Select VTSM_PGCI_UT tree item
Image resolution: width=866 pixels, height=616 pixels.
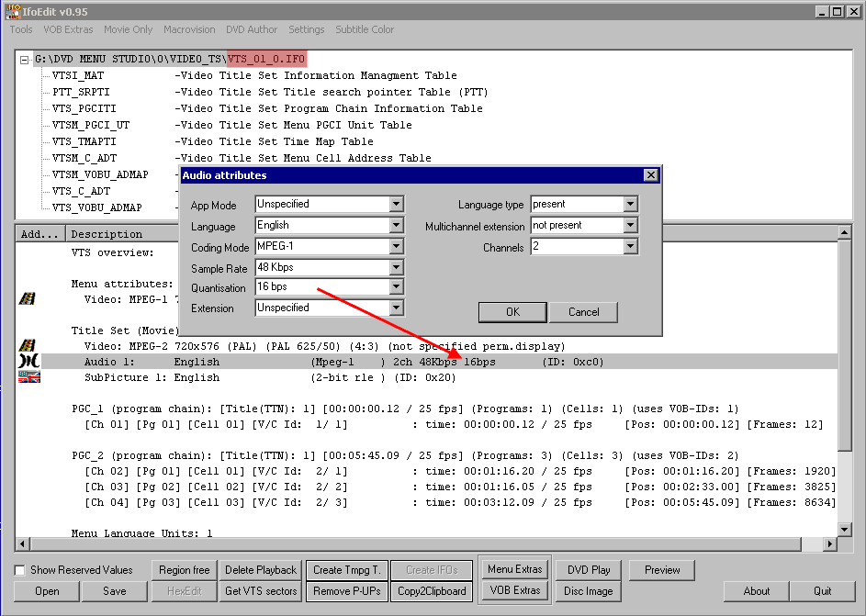pyautogui.click(x=91, y=125)
